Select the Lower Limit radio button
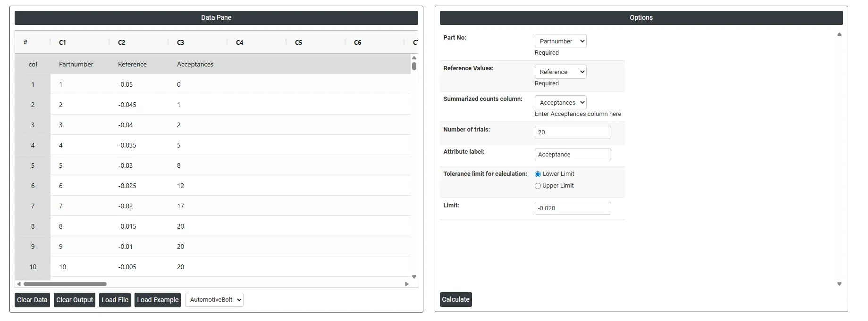This screenshot has height=321, width=868. [538, 174]
